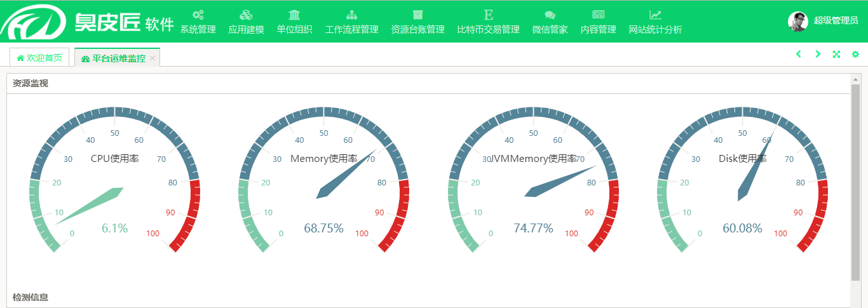This screenshot has height=308, width=868.
Task: Click the vertical scrollbar thumb
Action: pyautogui.click(x=855, y=181)
